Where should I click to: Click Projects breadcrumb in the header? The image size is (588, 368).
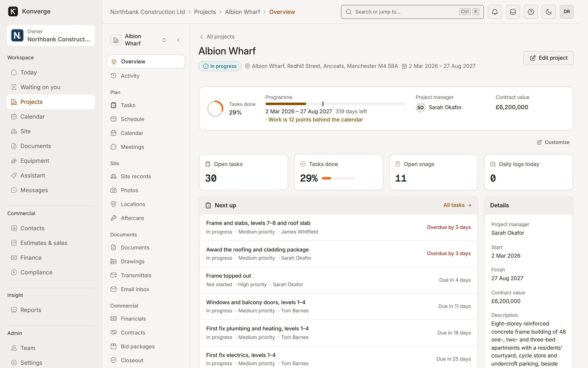click(205, 12)
